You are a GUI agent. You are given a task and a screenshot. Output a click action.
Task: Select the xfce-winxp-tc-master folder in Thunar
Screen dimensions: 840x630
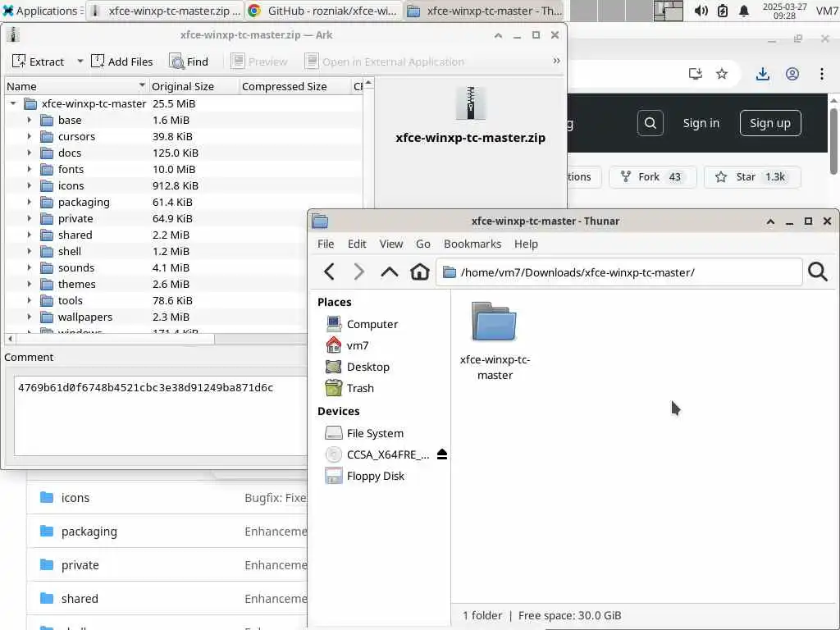pos(495,341)
